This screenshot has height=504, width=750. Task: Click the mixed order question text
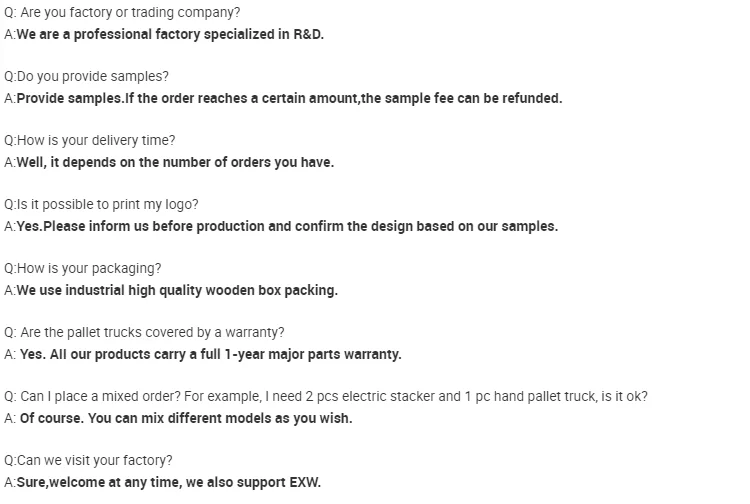click(325, 397)
